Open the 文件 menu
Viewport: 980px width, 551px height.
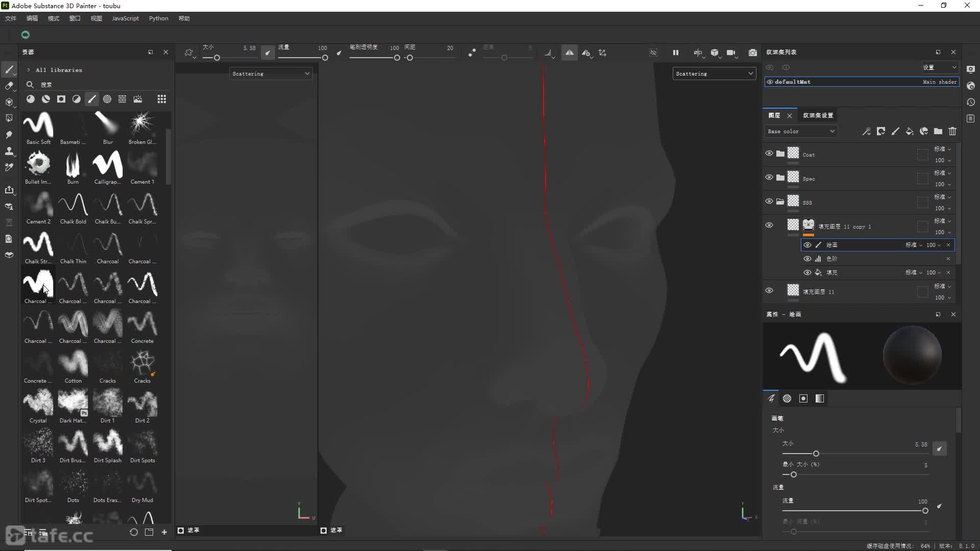[11, 18]
